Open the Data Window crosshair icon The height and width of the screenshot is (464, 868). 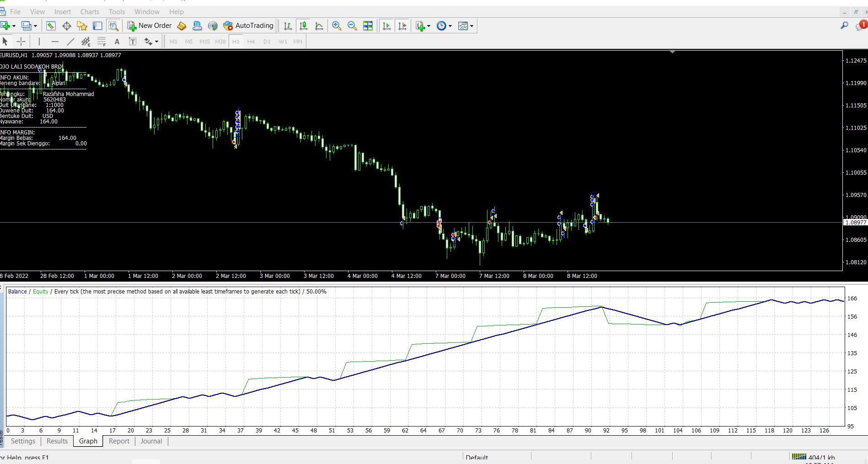(x=66, y=26)
